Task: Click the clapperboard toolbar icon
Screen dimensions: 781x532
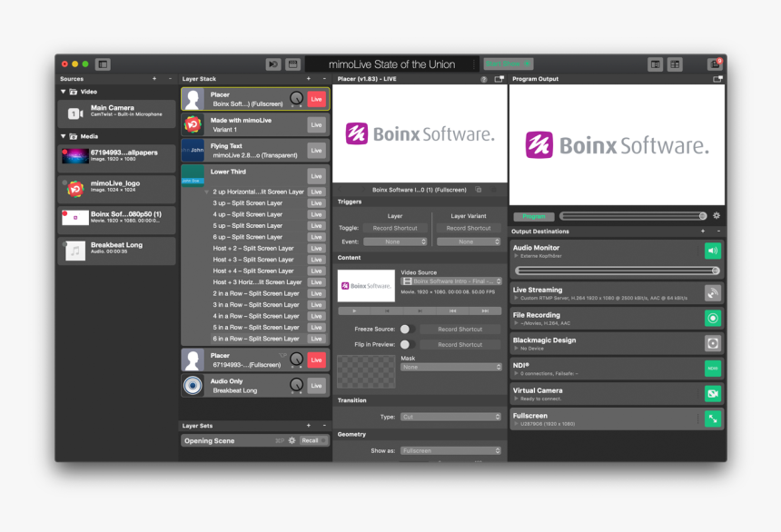Action: [292, 64]
